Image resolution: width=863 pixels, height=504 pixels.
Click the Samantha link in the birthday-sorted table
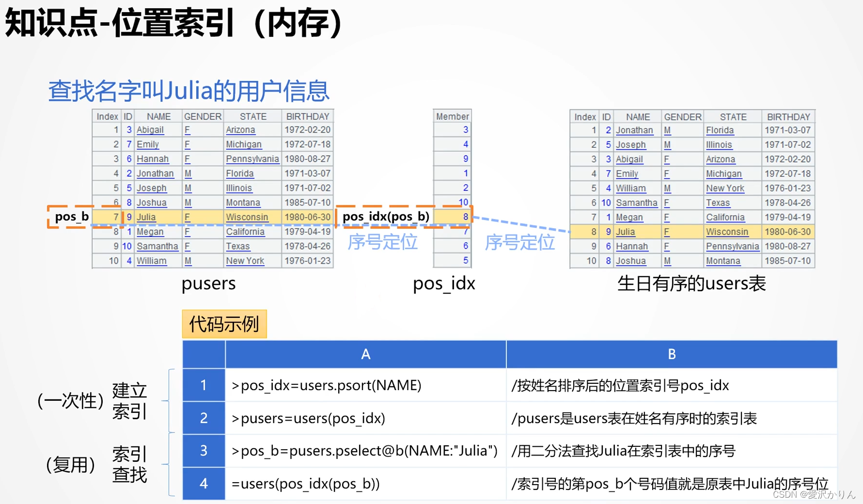[636, 203]
